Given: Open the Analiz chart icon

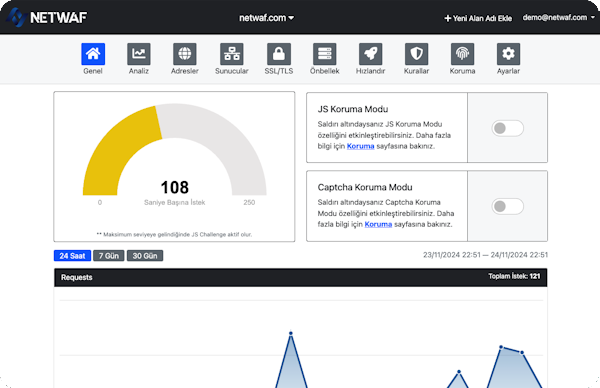Looking at the screenshot, I should (x=139, y=54).
